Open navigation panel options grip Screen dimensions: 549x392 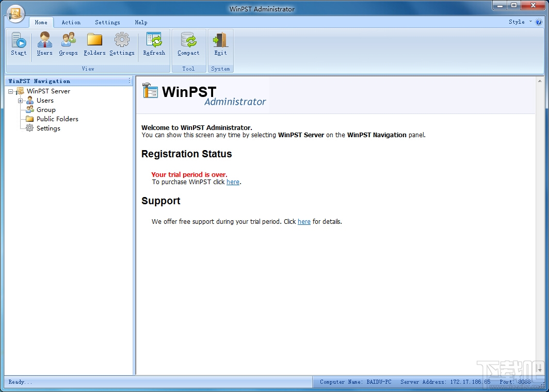130,81
